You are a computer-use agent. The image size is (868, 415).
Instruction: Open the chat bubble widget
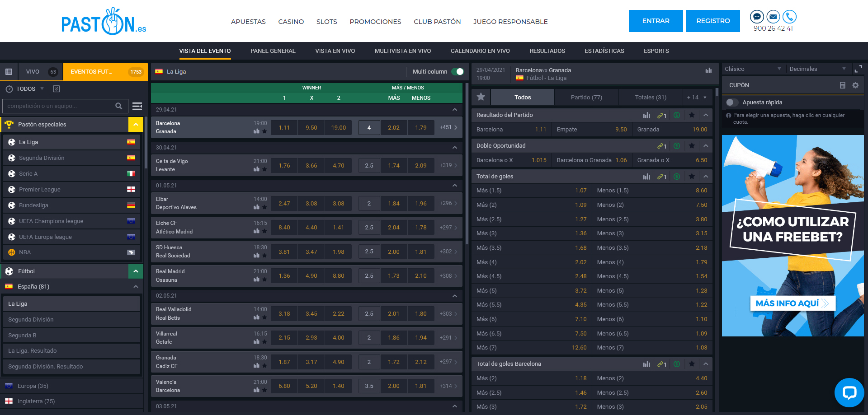click(x=849, y=392)
